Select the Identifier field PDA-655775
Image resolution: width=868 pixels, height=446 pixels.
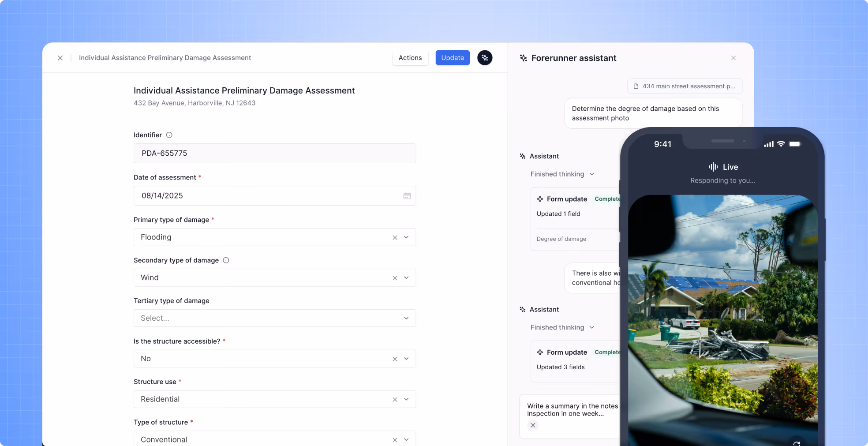(x=275, y=153)
